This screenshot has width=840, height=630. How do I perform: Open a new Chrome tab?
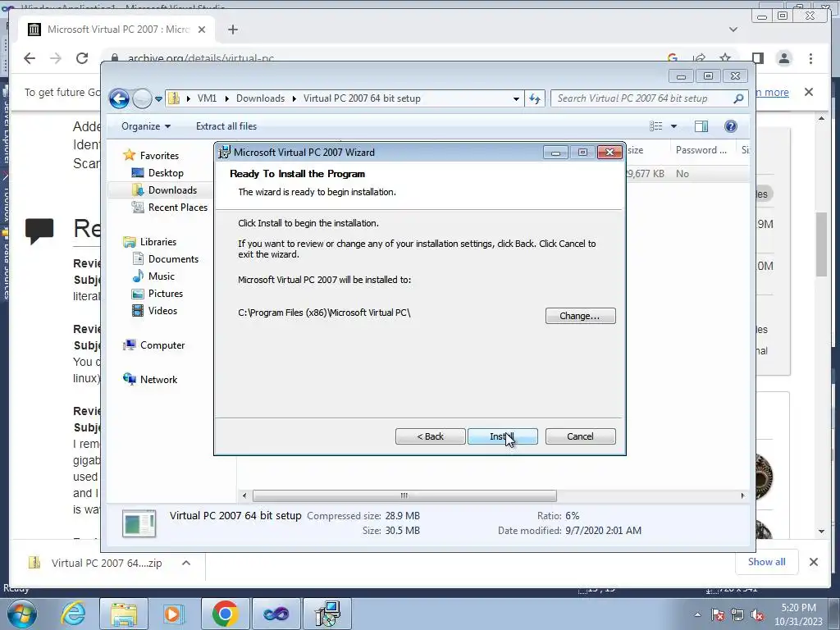(x=232, y=30)
